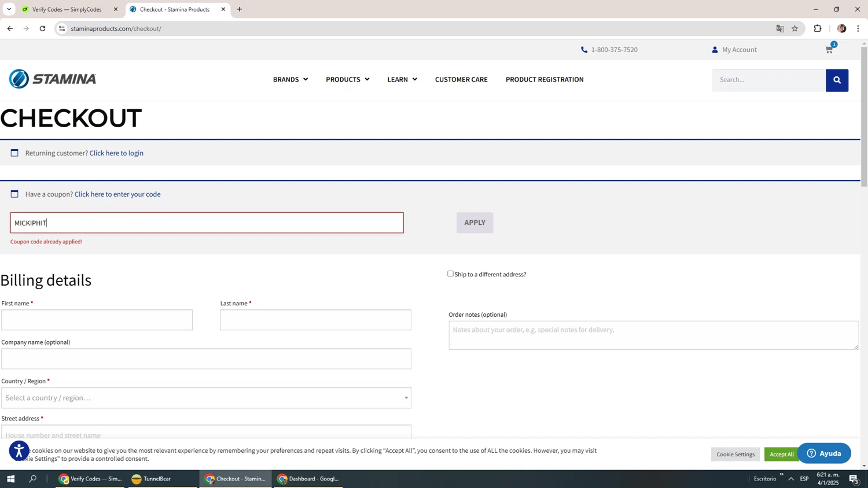Click the My Account user icon

pos(715,50)
